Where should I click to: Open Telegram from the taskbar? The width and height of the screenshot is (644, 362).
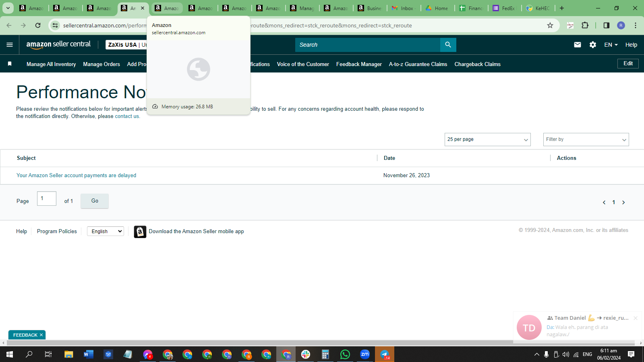pos(385,354)
